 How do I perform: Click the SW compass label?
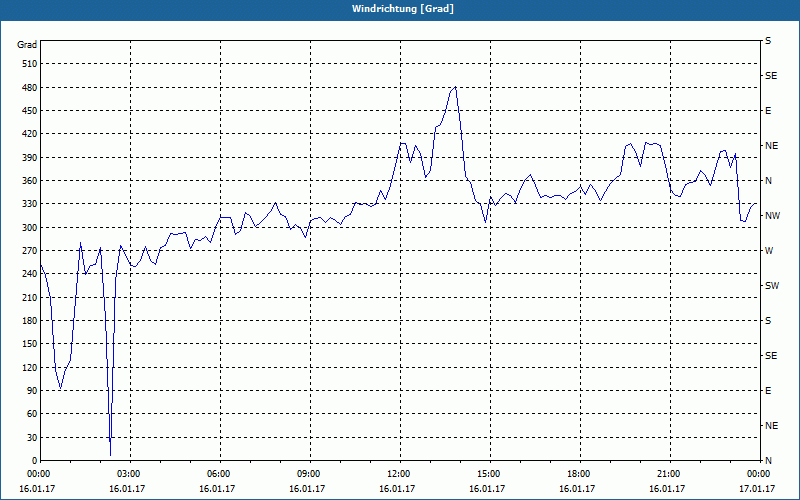[x=772, y=286]
